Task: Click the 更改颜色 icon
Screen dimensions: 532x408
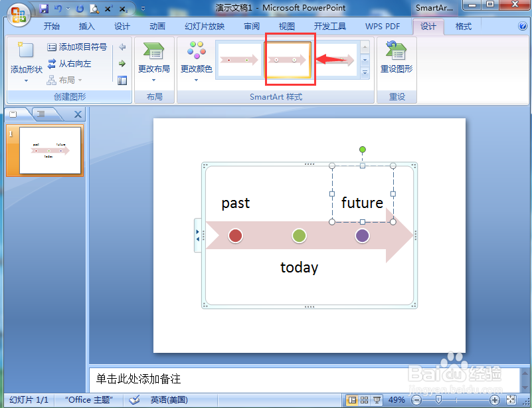Action: point(197,51)
